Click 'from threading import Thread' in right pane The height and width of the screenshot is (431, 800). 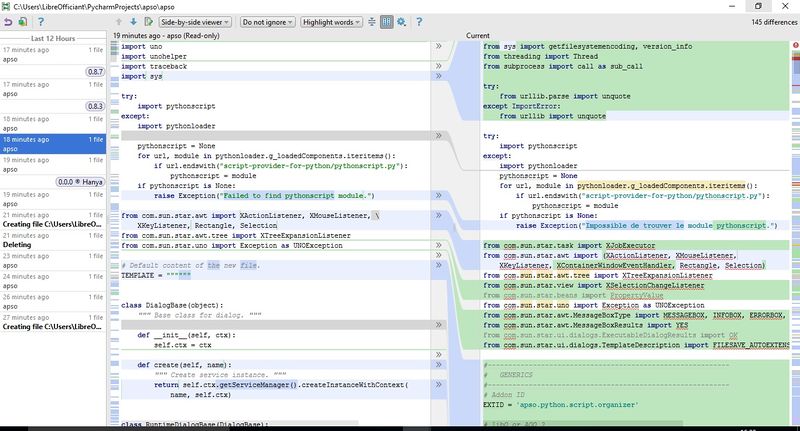point(540,56)
